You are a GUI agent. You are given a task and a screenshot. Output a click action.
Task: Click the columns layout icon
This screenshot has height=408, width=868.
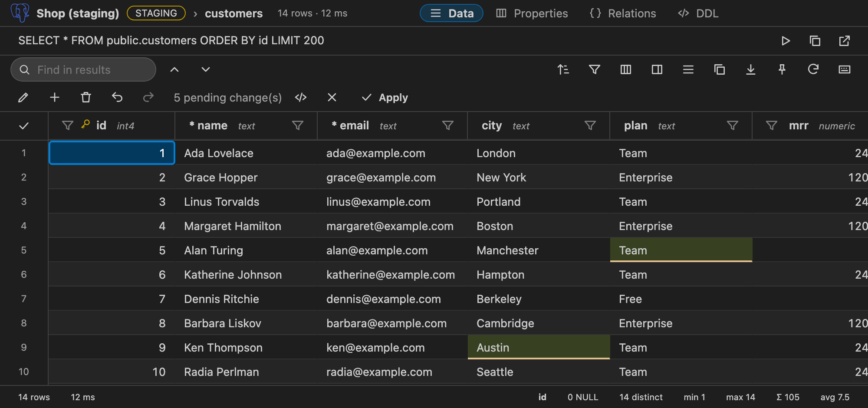[x=626, y=69]
